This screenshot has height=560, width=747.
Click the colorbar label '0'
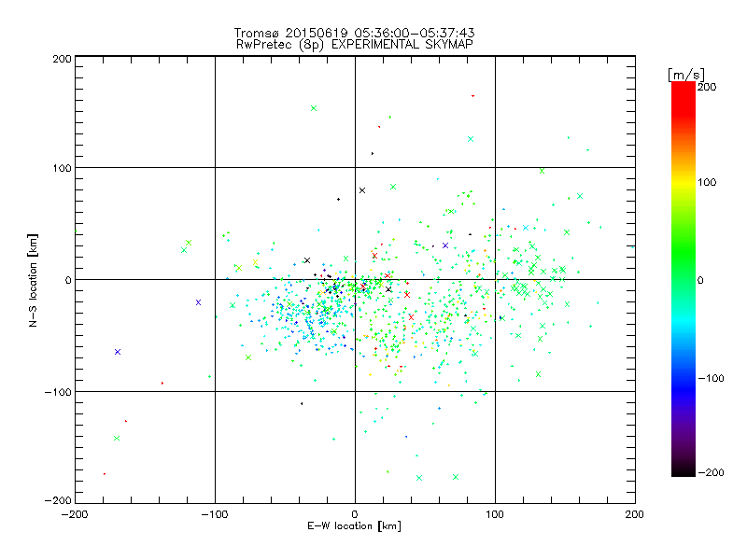pos(699,280)
